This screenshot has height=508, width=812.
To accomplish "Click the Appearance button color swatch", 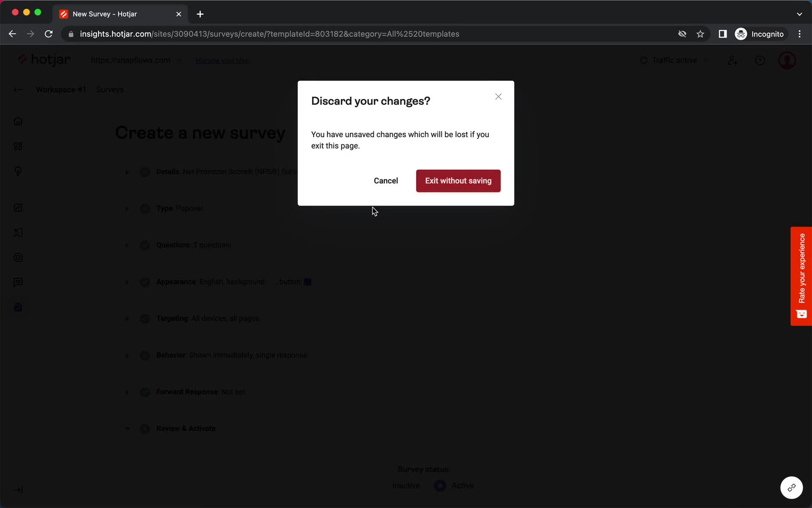I will (309, 282).
